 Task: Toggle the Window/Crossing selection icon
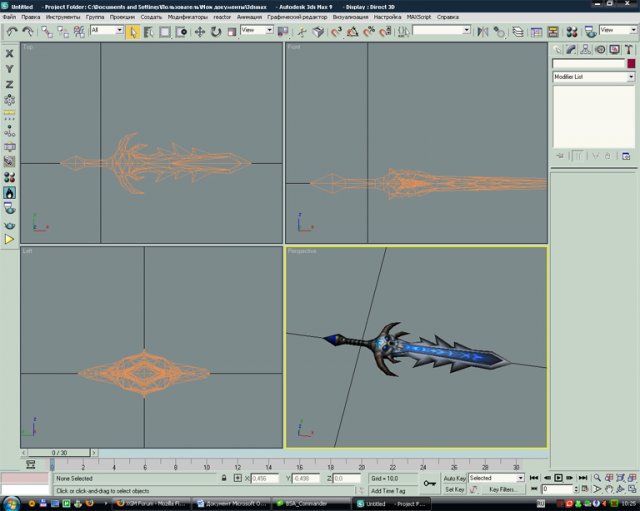pos(181,32)
